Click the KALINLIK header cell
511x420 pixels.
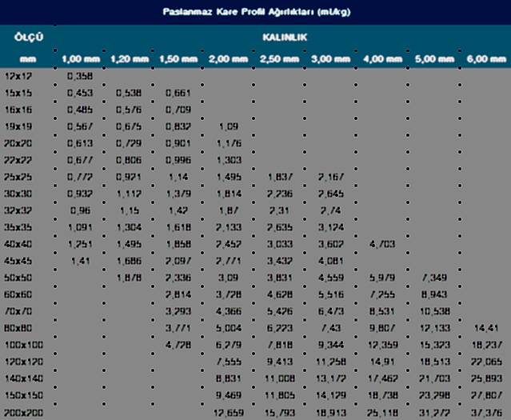[x=285, y=38]
